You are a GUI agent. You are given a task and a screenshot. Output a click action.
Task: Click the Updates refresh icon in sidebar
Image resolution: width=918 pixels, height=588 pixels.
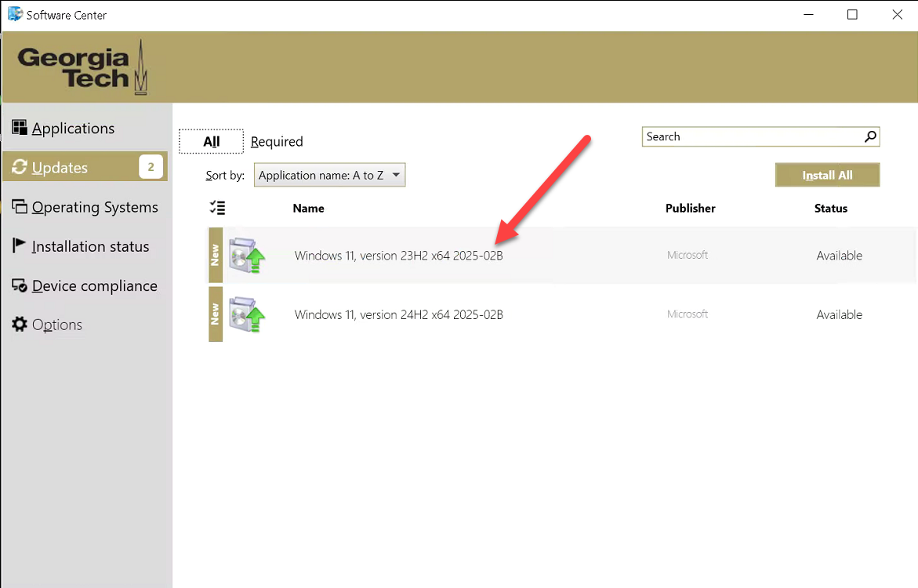(20, 167)
